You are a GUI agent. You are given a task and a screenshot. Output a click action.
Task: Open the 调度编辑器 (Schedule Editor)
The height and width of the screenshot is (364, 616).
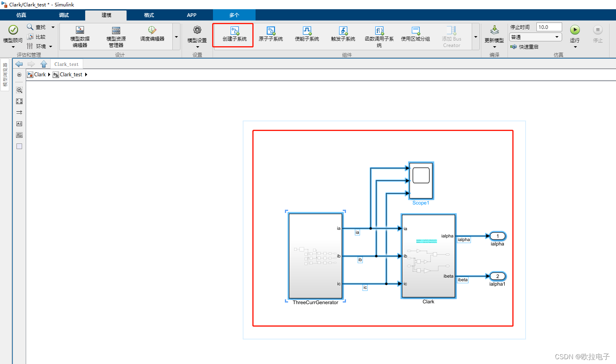[152, 35]
